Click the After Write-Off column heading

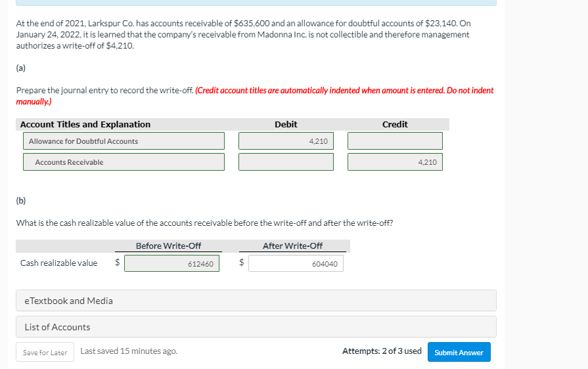click(292, 246)
